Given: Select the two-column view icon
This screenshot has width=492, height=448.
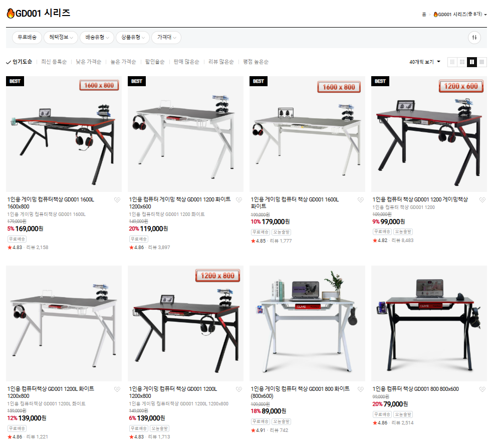Looking at the screenshot, I should [472, 62].
